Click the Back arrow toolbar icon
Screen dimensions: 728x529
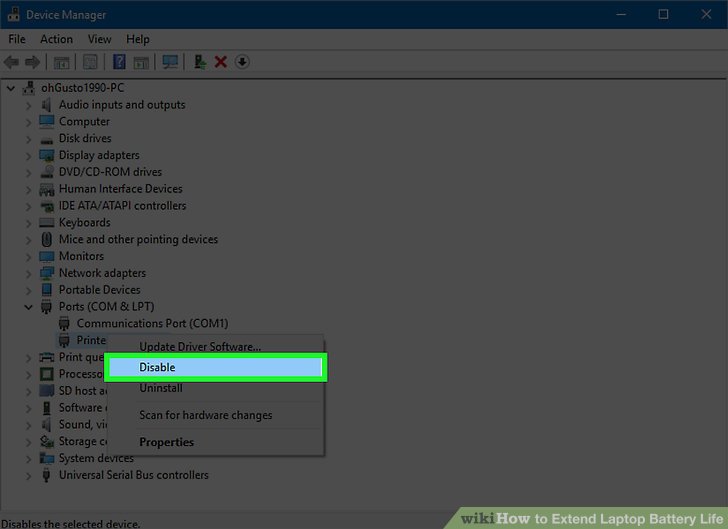tap(12, 62)
